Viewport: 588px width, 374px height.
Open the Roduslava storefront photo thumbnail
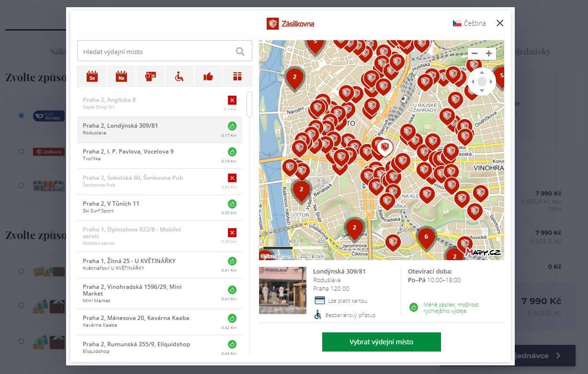tap(283, 290)
